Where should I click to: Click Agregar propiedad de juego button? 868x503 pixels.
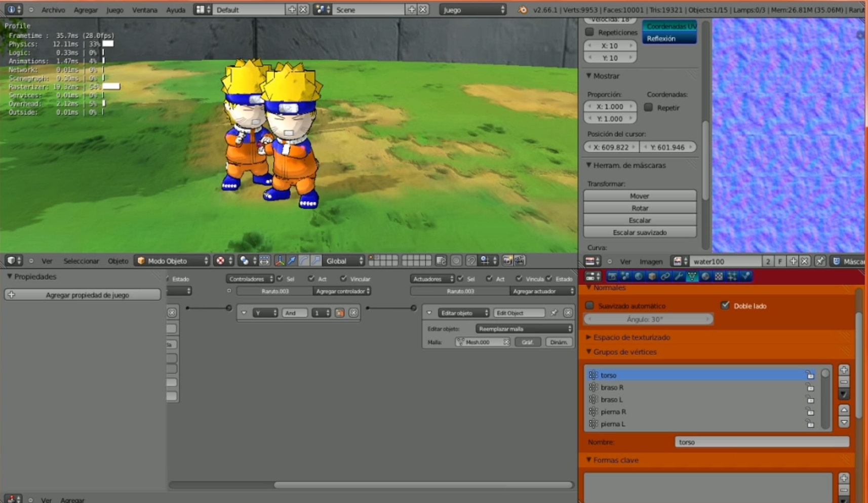(83, 295)
